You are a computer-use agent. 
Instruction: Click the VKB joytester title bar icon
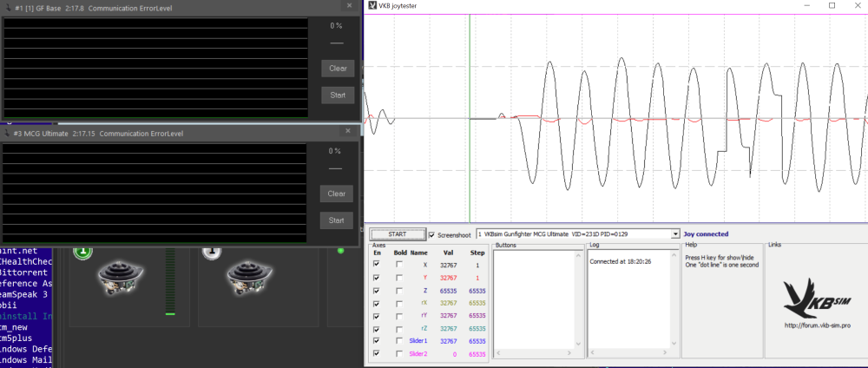[x=373, y=5]
